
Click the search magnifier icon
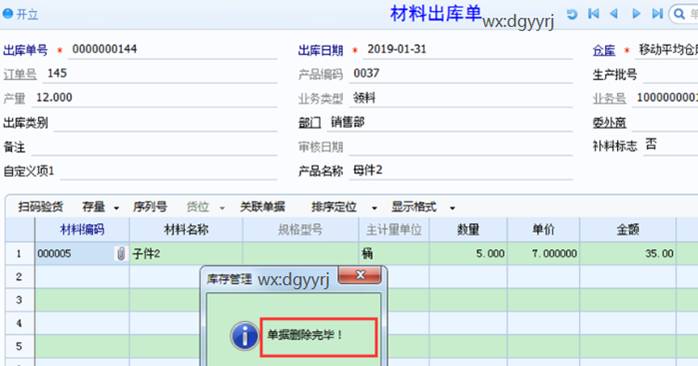pos(679,14)
